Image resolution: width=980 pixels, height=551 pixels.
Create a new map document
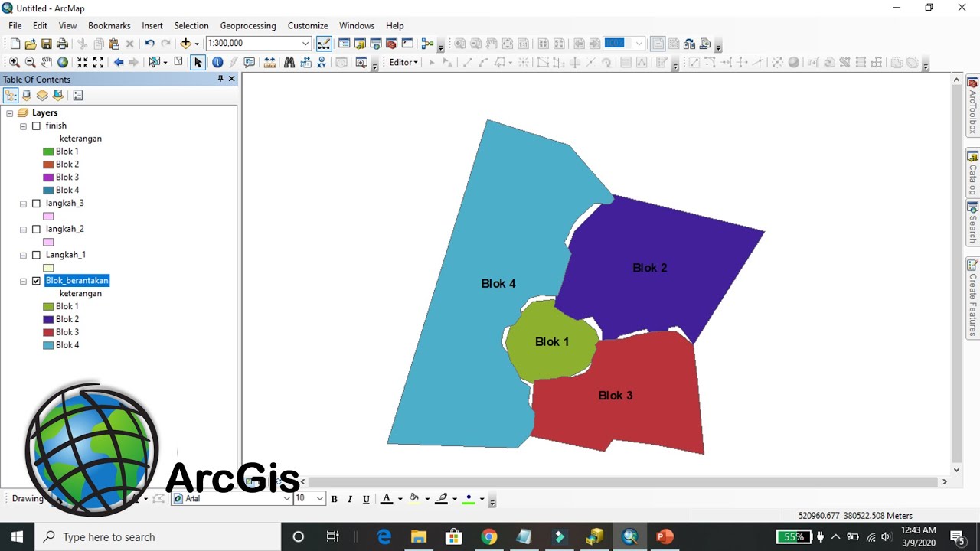tap(15, 44)
